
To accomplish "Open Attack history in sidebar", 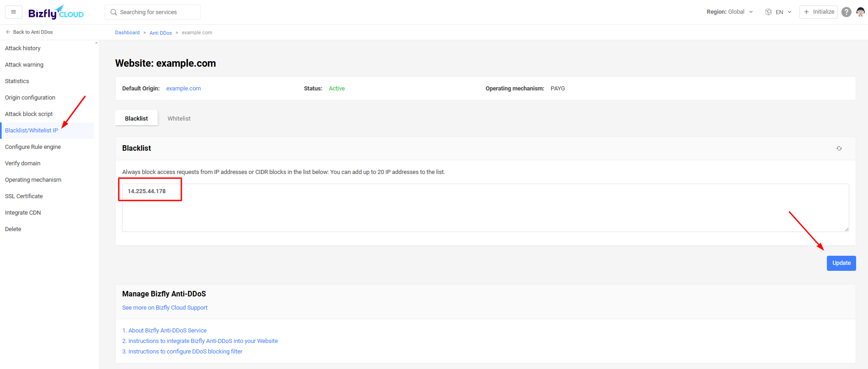I will coord(23,48).
